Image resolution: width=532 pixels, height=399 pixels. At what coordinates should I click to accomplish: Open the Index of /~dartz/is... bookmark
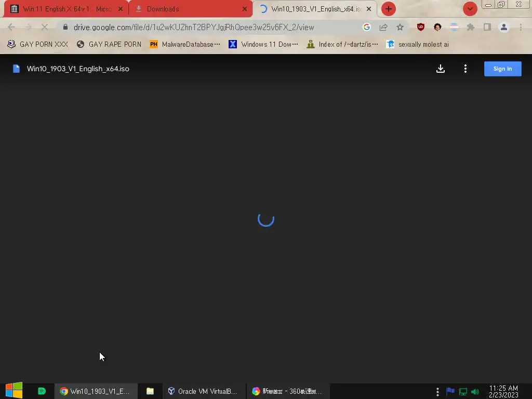click(342, 45)
